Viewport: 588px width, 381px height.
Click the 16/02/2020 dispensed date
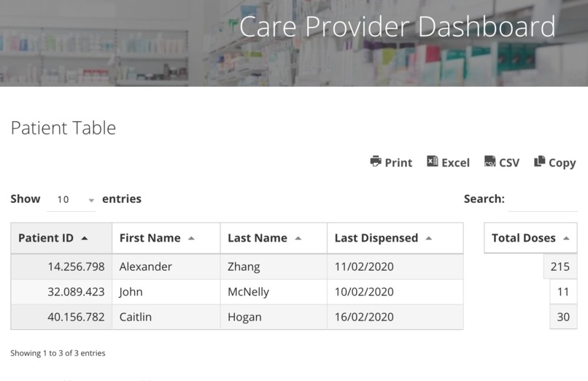pyautogui.click(x=364, y=317)
